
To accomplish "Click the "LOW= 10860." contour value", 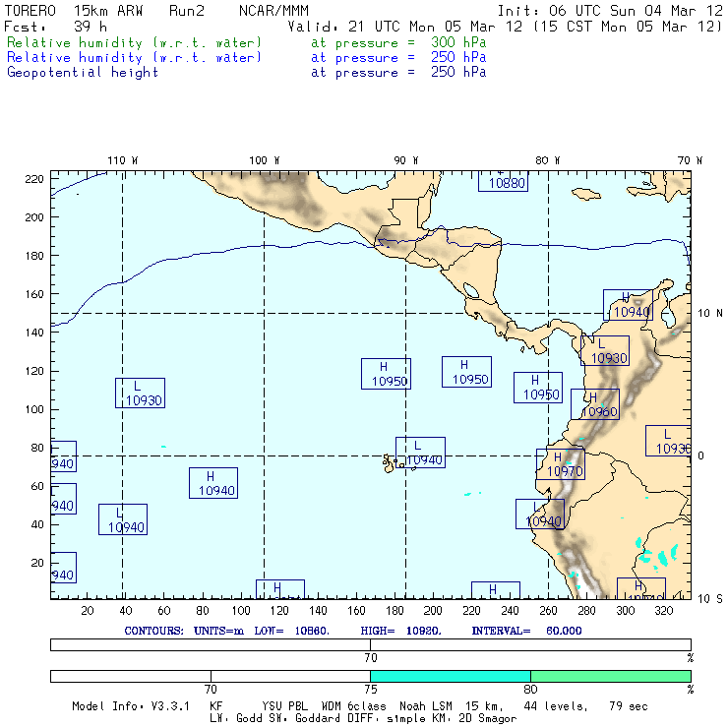I will click(291, 631).
